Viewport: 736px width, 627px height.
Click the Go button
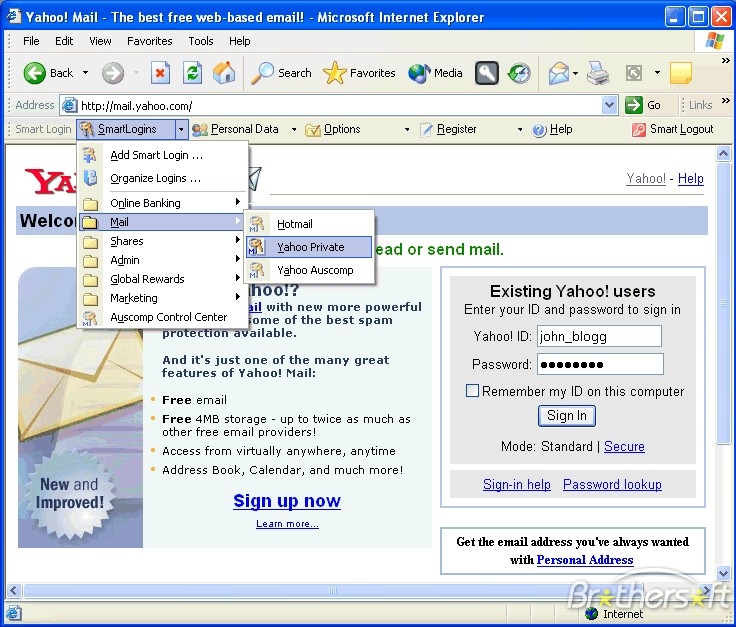click(x=644, y=105)
